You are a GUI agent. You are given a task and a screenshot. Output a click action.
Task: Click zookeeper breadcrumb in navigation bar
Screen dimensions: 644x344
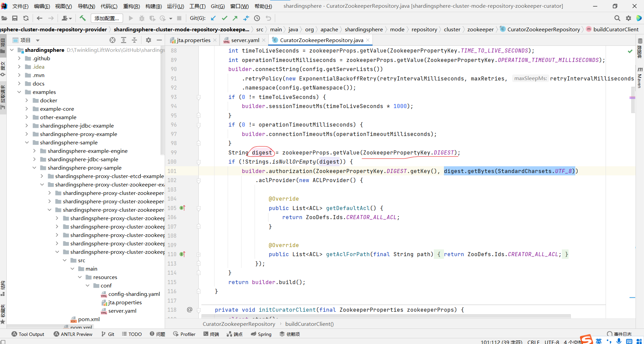tap(480, 29)
